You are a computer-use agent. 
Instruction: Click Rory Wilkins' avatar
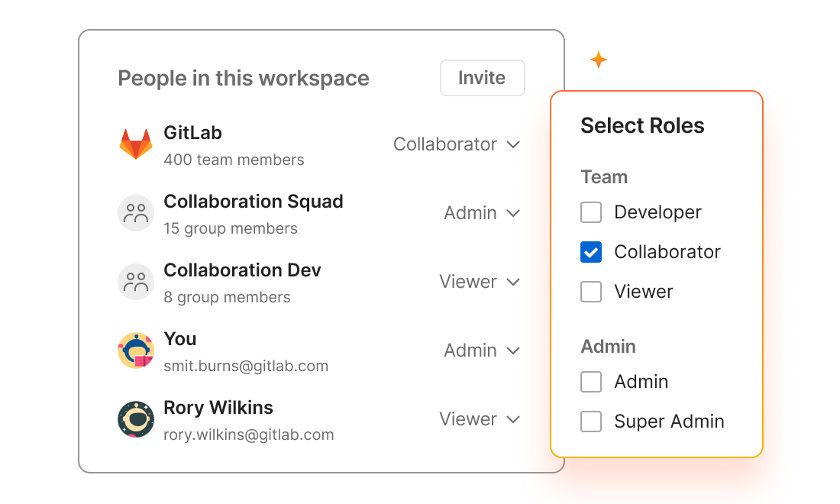coord(136,419)
